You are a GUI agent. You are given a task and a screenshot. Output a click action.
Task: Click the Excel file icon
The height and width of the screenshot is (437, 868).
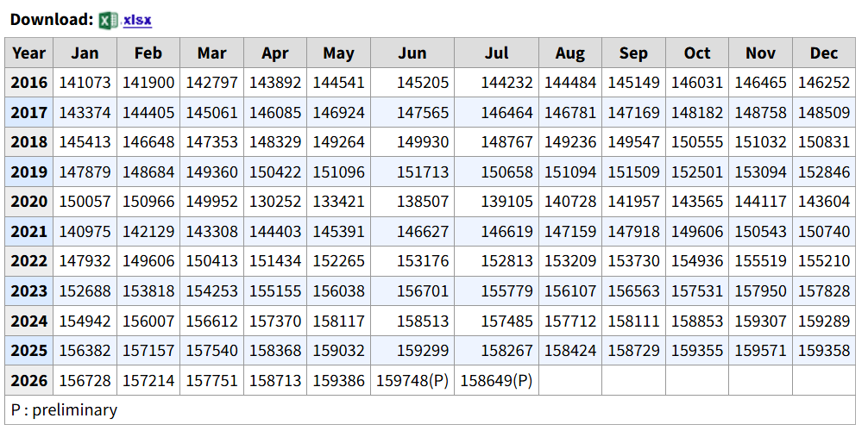click(x=108, y=21)
